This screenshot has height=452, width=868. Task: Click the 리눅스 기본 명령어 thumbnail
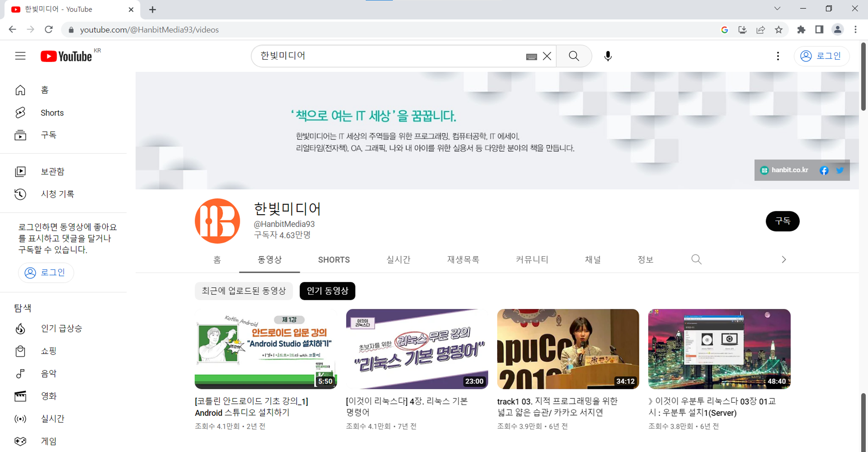[417, 349]
